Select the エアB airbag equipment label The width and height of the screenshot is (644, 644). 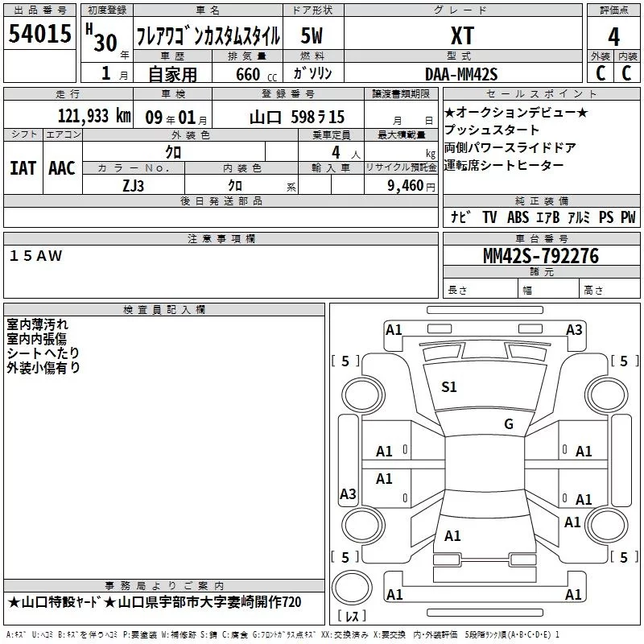549,217
